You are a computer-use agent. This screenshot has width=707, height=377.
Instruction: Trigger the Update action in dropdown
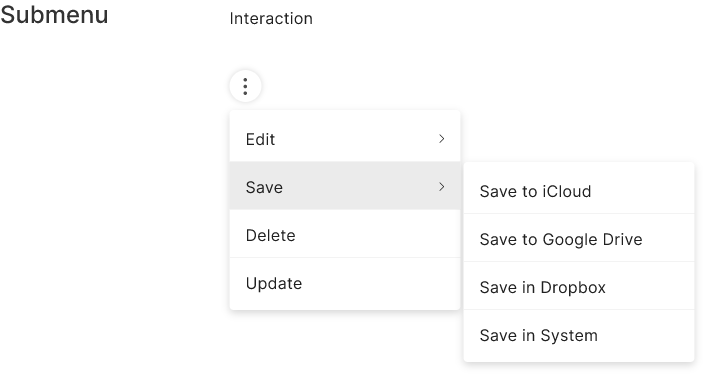[x=345, y=282]
